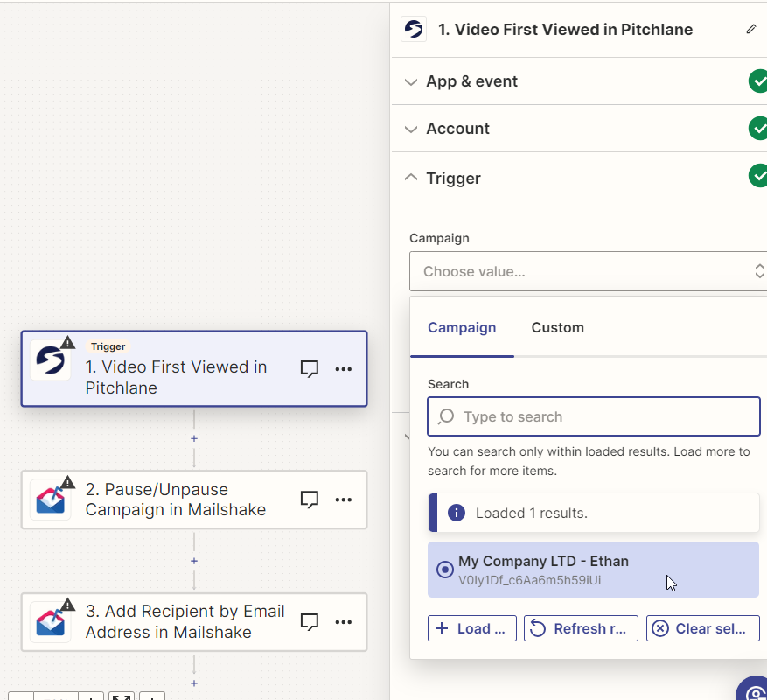767x700 pixels.
Task: Switch to the Campaign tab
Action: [462, 327]
